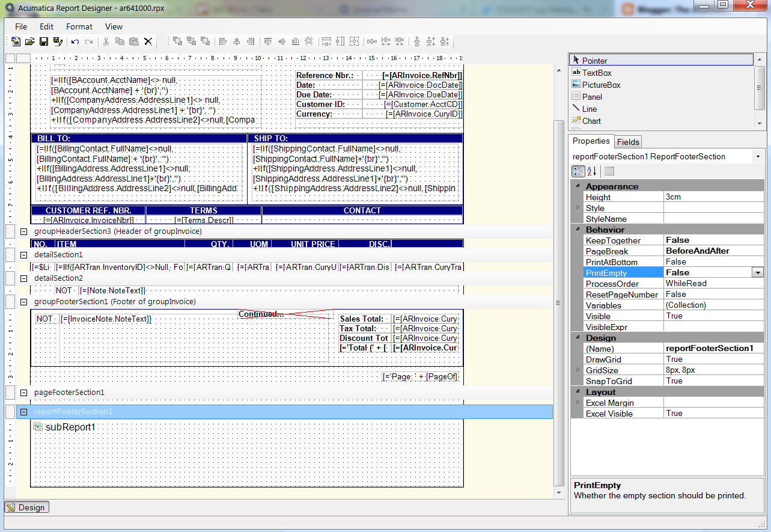Open the Format menu
Image resolution: width=771 pixels, height=532 pixels.
pyautogui.click(x=79, y=26)
